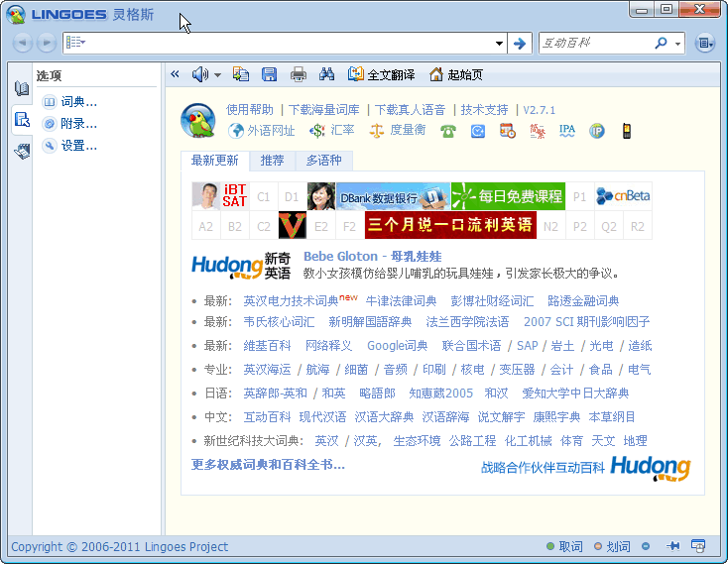Open Google词典 link
This screenshot has width=728, height=564.
point(397,346)
